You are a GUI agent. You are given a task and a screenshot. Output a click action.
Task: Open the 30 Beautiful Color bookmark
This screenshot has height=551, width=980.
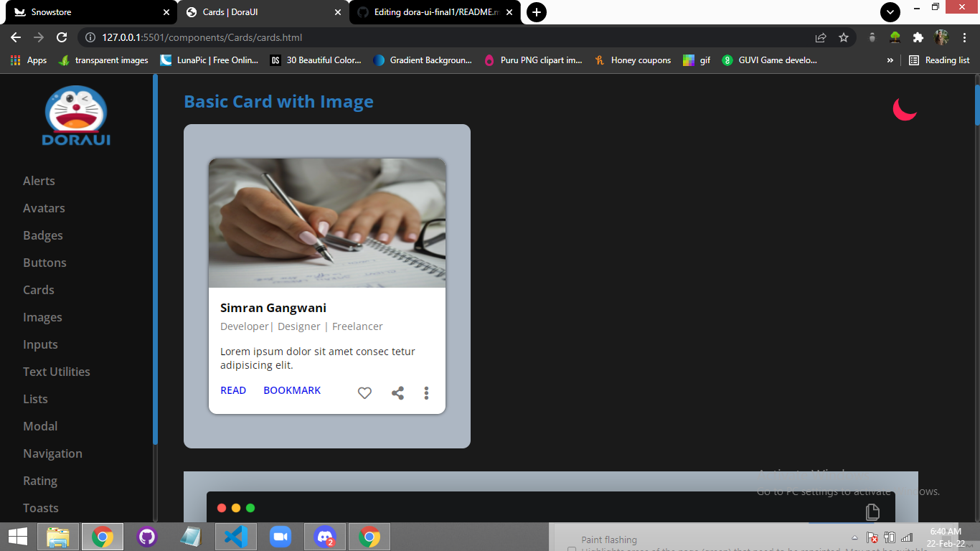pyautogui.click(x=316, y=60)
